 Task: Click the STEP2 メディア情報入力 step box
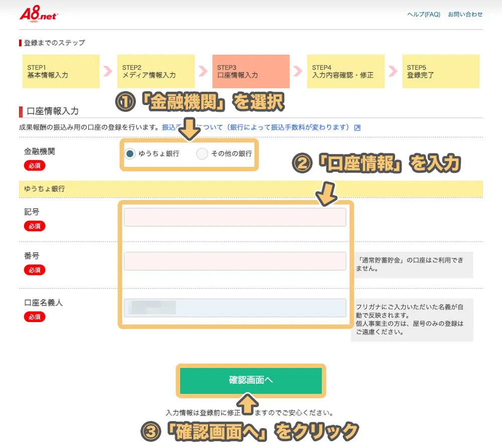(156, 71)
